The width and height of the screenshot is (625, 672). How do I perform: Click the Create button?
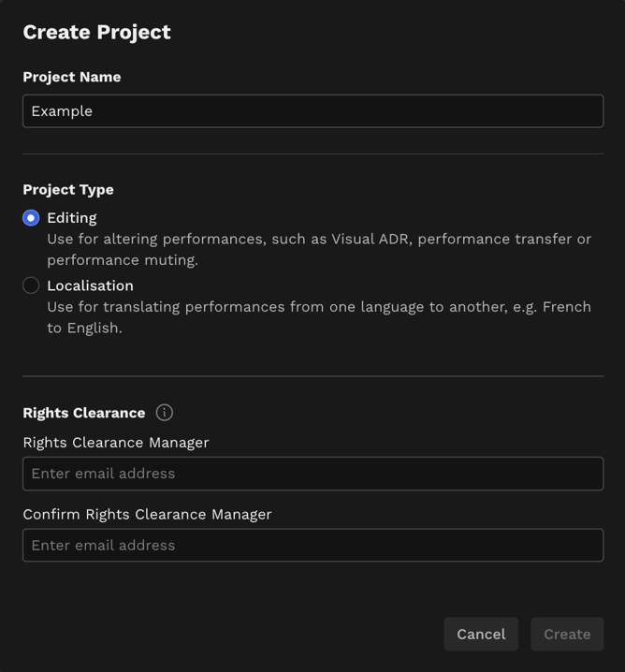(567, 635)
